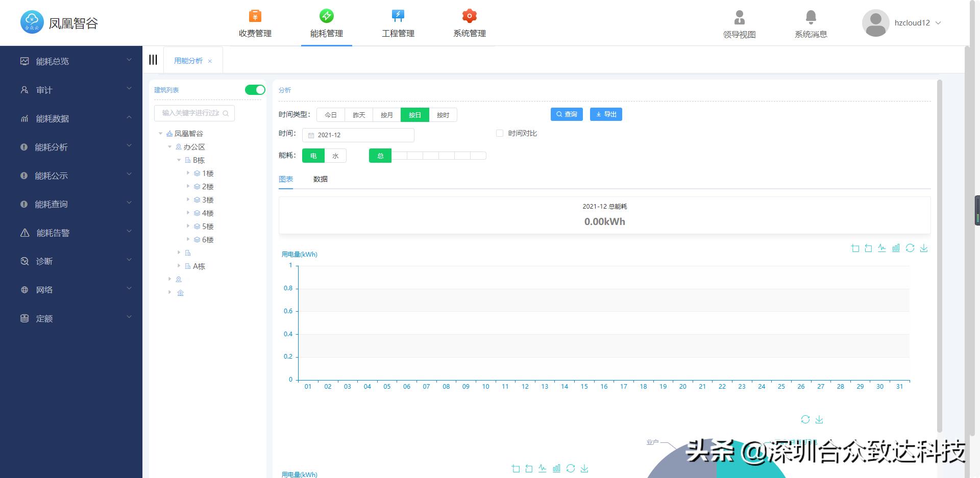Click the 查询 query button
Viewport: 980px width, 478px height.
pos(567,114)
